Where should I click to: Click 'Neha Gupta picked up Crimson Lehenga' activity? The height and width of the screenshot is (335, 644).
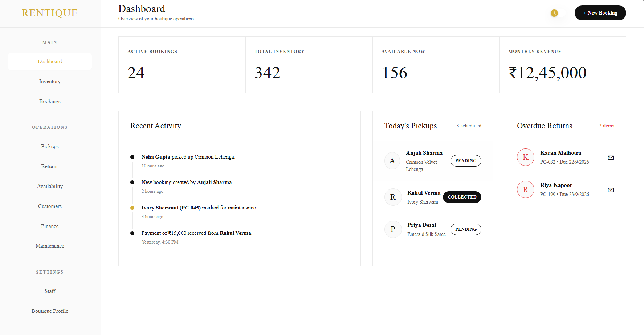188,157
